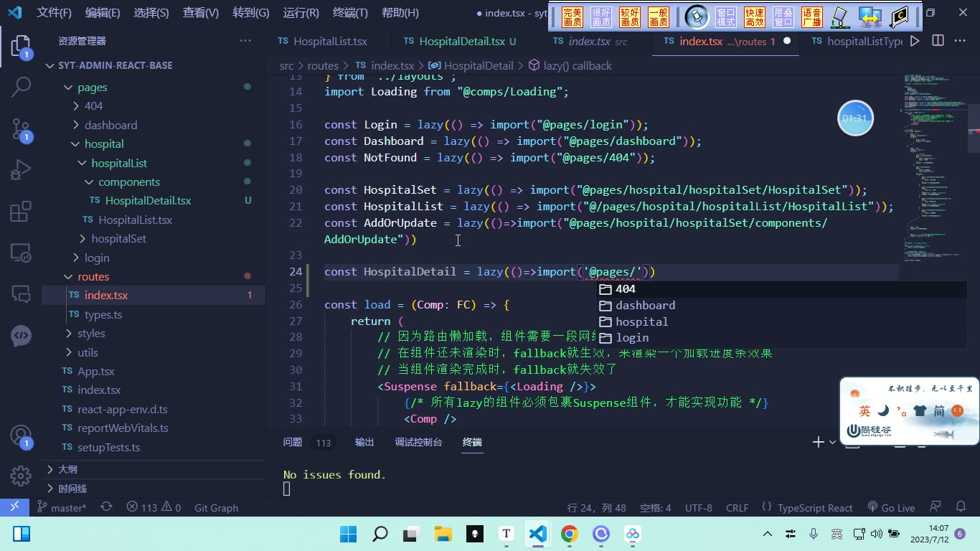Click the Run code play icon
The image size is (980, 551).
915,41
